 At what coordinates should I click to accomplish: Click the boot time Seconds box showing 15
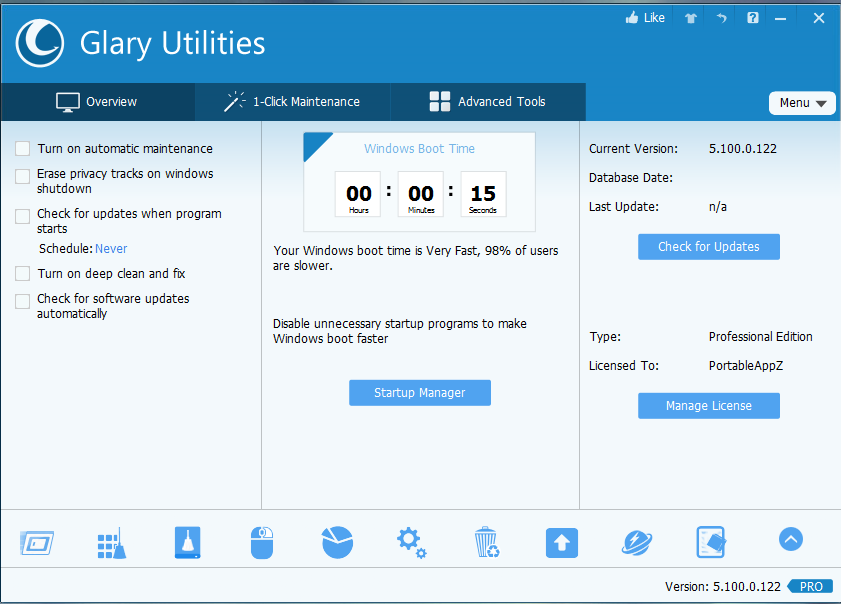click(483, 194)
